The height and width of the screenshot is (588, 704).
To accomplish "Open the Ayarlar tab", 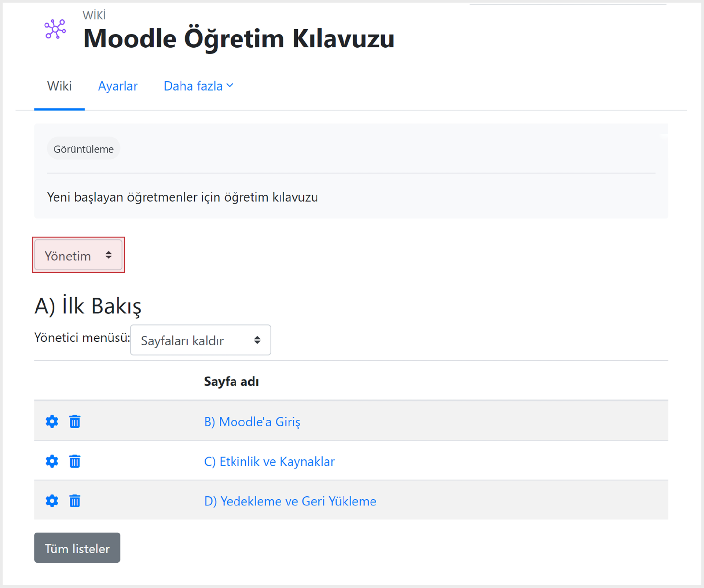I will (x=118, y=86).
